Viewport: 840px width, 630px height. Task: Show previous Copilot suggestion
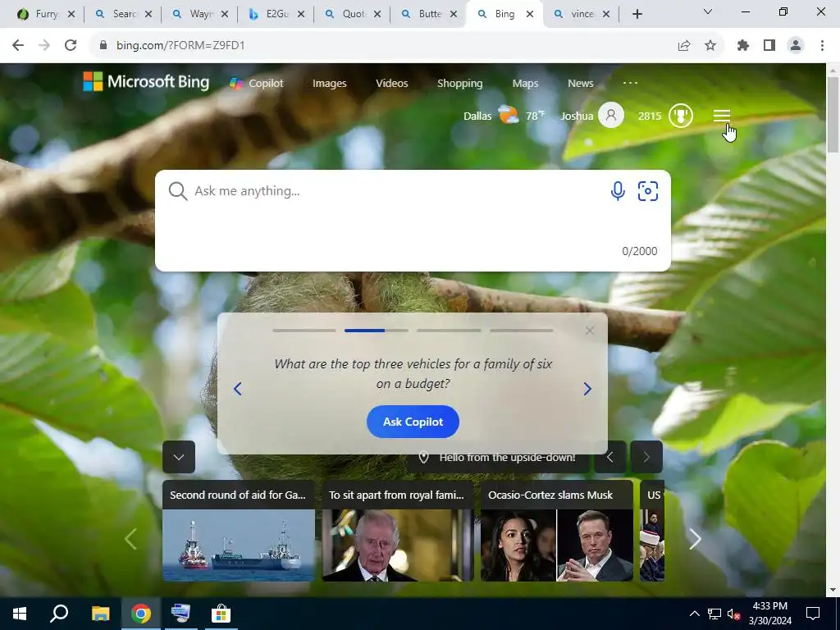[x=238, y=389]
